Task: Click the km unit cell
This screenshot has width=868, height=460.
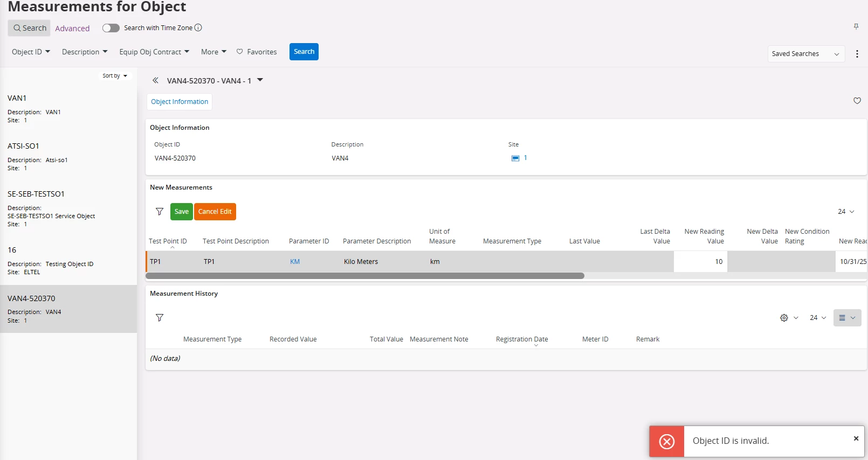Action: click(435, 262)
